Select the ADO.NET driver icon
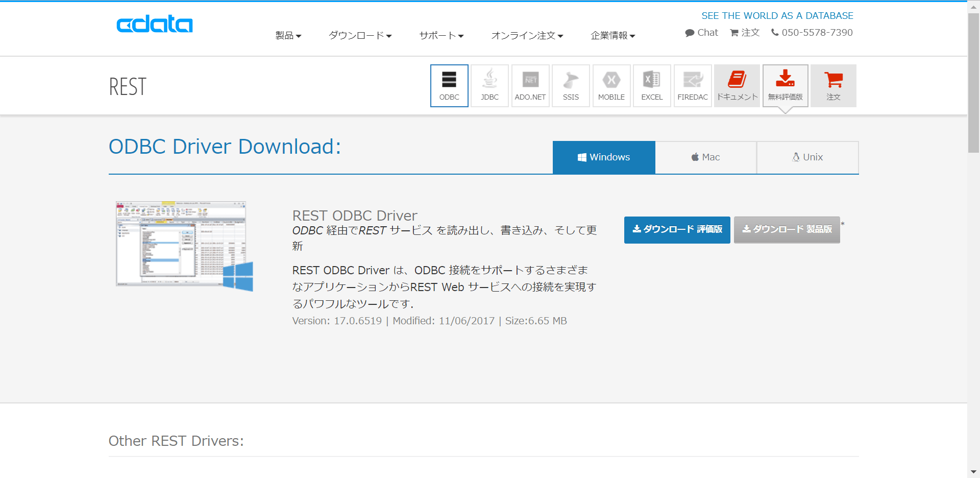This screenshot has height=478, width=980. (x=530, y=85)
